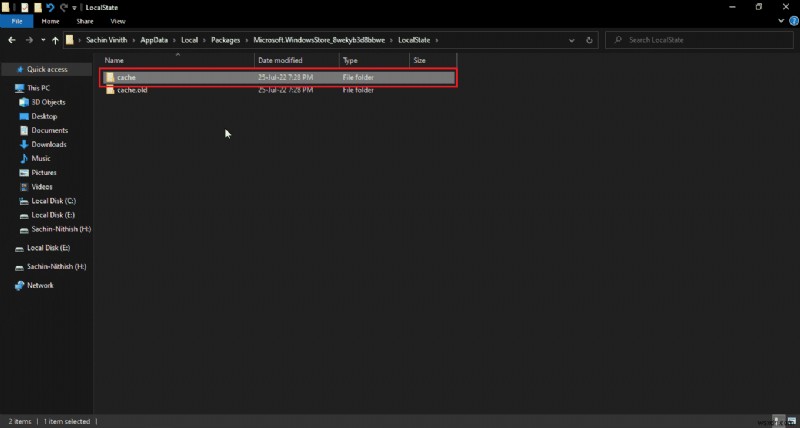The height and width of the screenshot is (428, 800).
Task: Click the folder icon in address bar
Action: coord(70,40)
